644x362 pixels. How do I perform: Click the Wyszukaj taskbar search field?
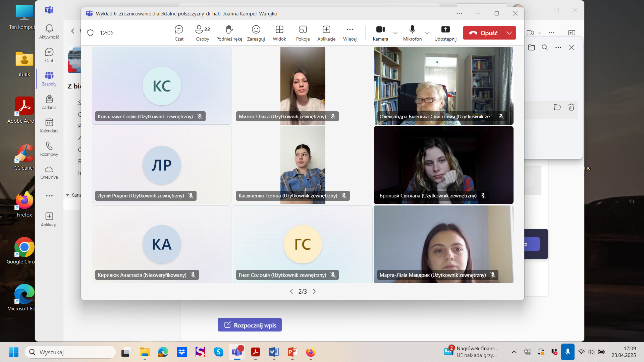tap(70, 352)
